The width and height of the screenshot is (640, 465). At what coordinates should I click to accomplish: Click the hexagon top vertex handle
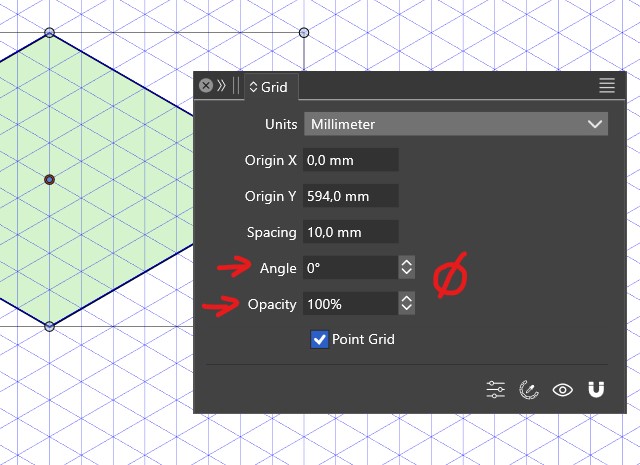tap(49, 33)
